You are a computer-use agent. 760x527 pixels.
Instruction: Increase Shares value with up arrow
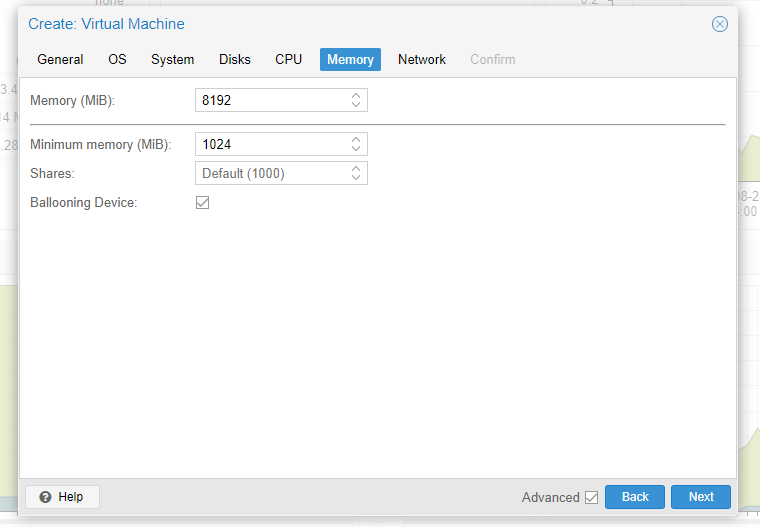[x=356, y=169]
